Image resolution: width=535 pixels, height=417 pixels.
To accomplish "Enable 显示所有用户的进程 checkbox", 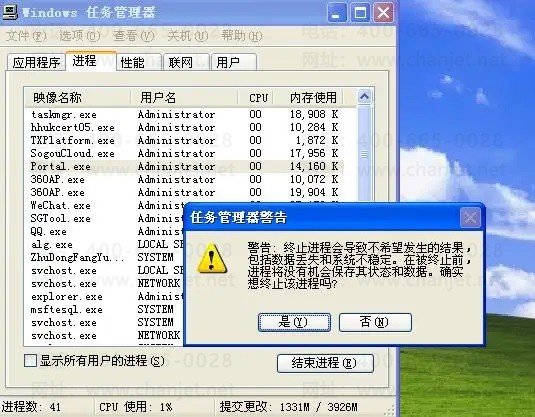I will [30, 361].
